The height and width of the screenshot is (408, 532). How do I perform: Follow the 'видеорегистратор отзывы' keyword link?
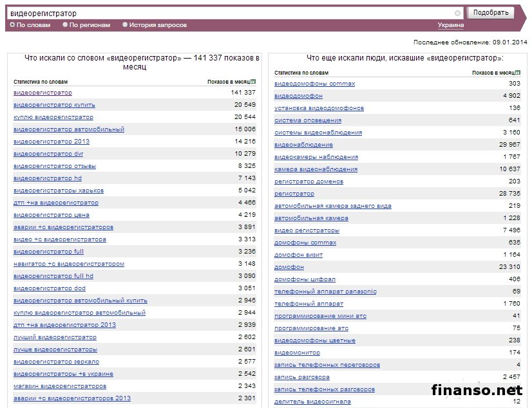tap(55, 166)
